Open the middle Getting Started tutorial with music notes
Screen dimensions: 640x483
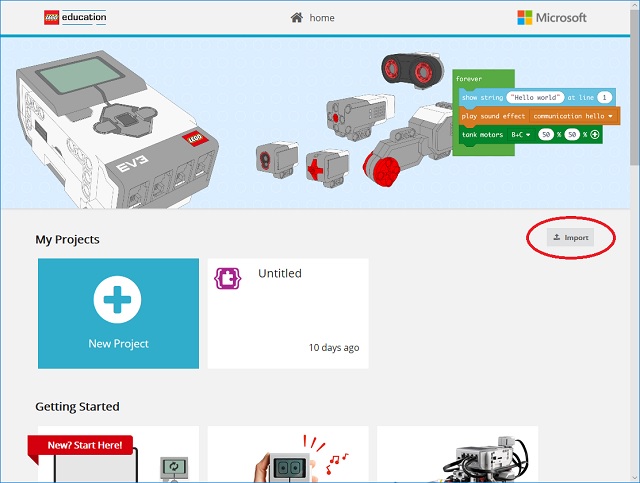(288, 455)
